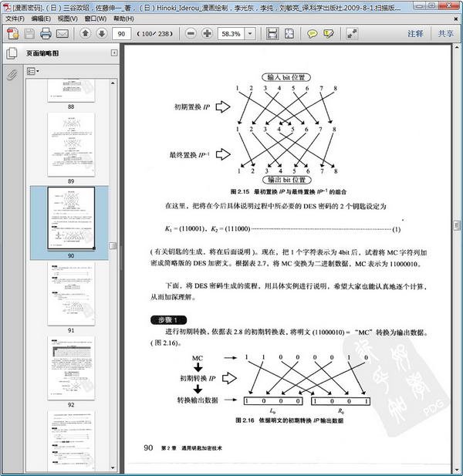This screenshot has width=463, height=476.
Task: Click the document scrollbar handle
Action: click(x=456, y=226)
